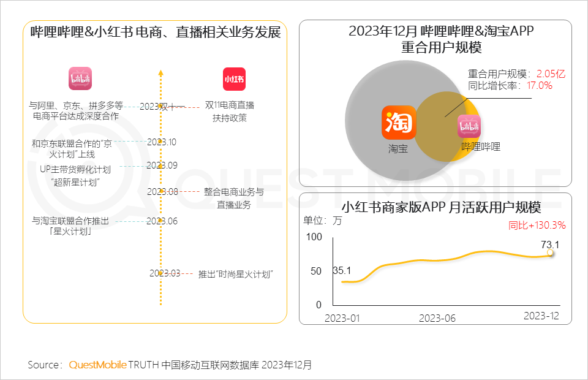This screenshot has width=588, height=380.
Task: Click the 同比+130.3% growth label
Action: click(x=537, y=225)
